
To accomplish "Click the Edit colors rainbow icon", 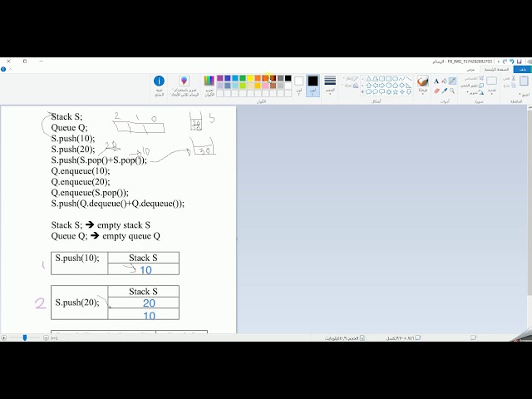I will 209,81.
